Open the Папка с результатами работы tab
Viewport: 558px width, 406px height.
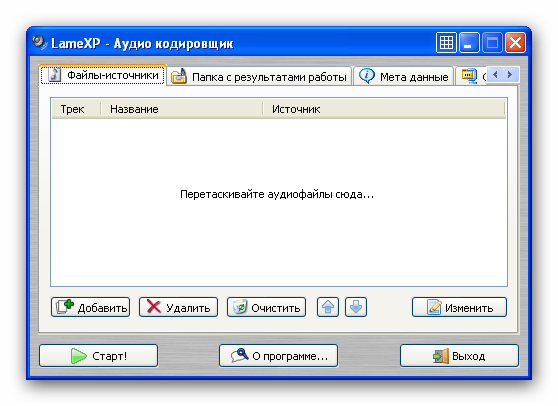(259, 77)
